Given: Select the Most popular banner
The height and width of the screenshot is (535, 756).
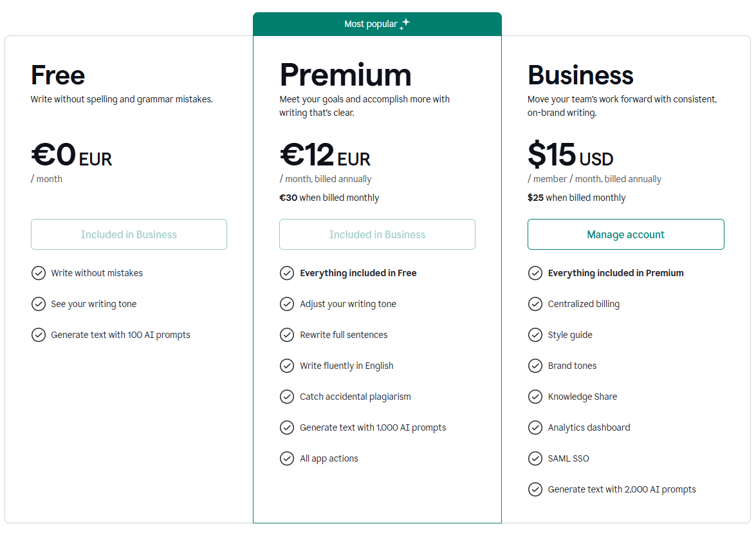Looking at the screenshot, I should pyautogui.click(x=377, y=24).
